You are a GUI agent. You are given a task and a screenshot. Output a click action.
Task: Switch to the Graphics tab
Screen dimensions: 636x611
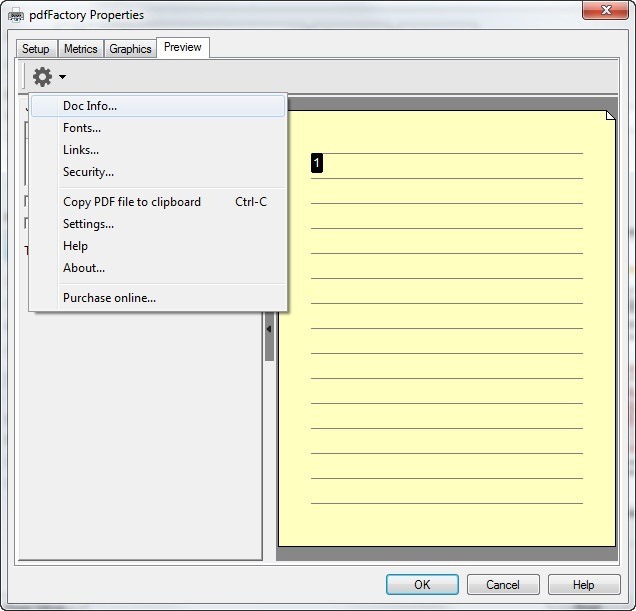coord(130,49)
